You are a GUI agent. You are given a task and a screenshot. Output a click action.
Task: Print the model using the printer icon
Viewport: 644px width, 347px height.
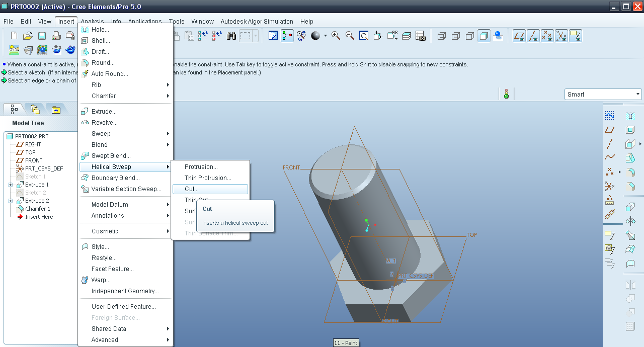[x=56, y=36]
